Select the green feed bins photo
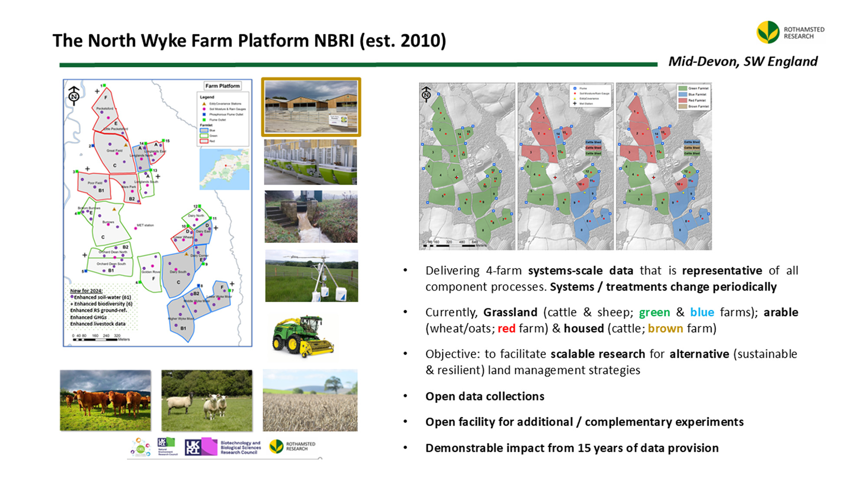868x488 pixels. [x=311, y=162]
